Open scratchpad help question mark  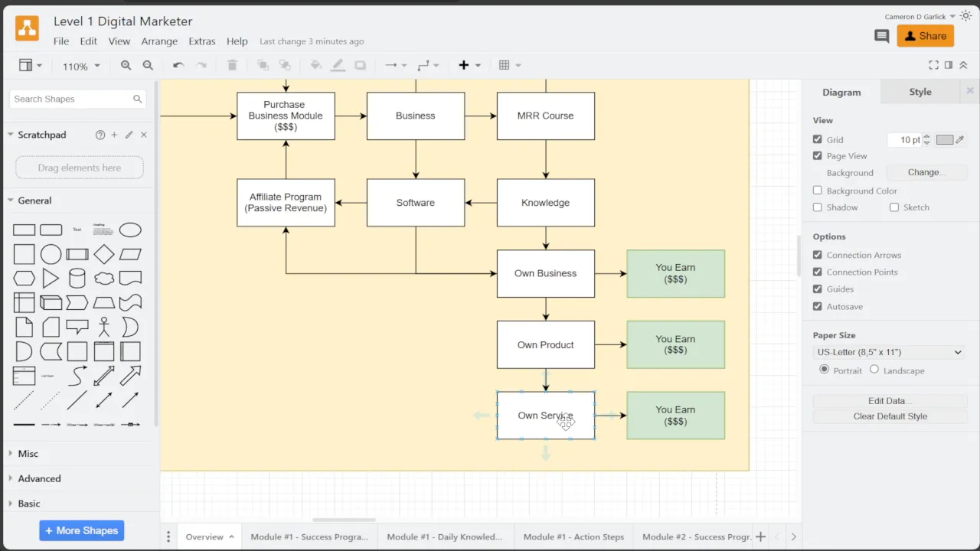(100, 135)
